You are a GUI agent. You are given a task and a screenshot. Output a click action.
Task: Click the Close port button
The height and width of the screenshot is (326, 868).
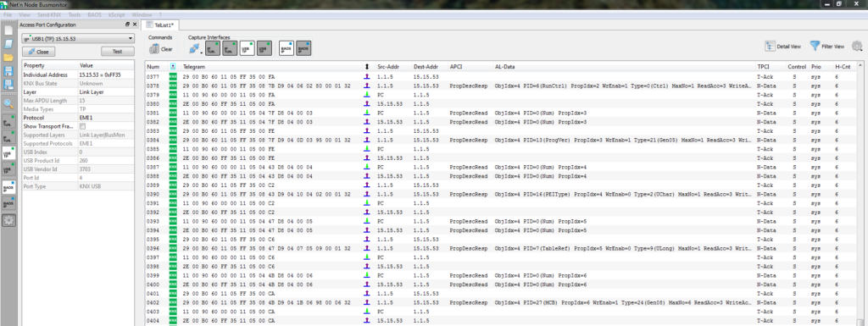point(38,52)
